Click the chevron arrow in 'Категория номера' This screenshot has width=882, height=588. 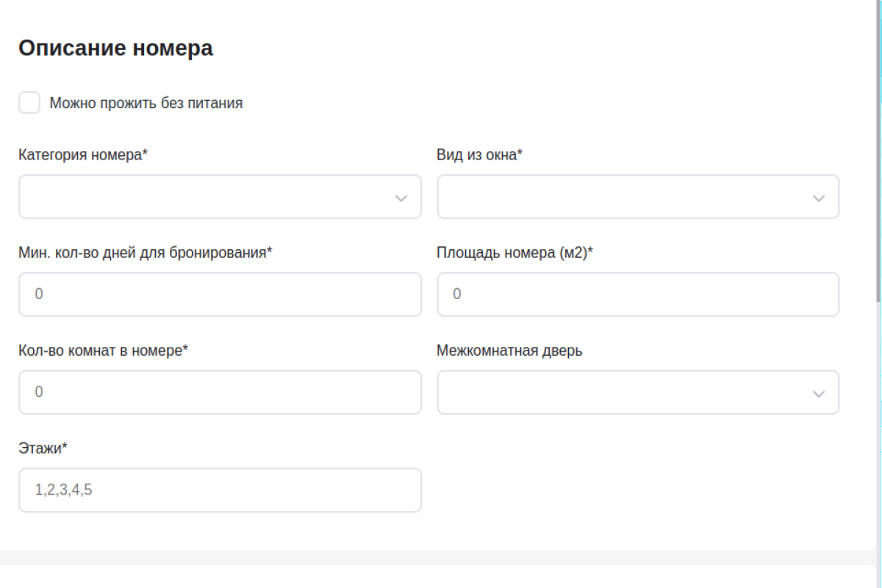point(401,198)
